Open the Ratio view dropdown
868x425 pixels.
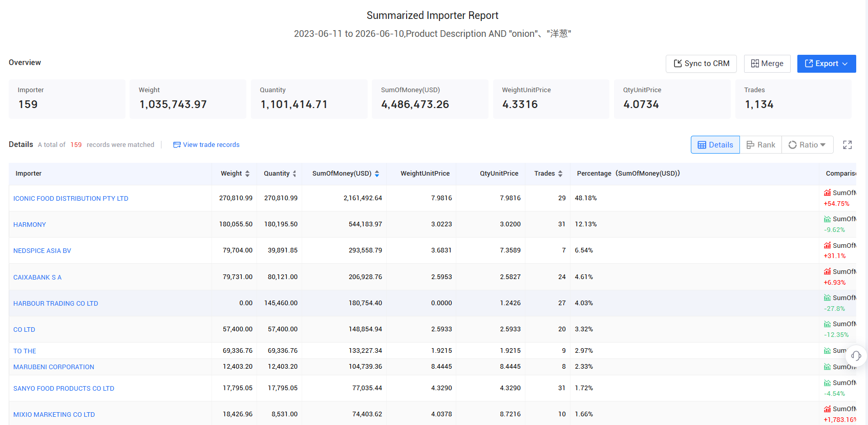pyautogui.click(x=808, y=145)
